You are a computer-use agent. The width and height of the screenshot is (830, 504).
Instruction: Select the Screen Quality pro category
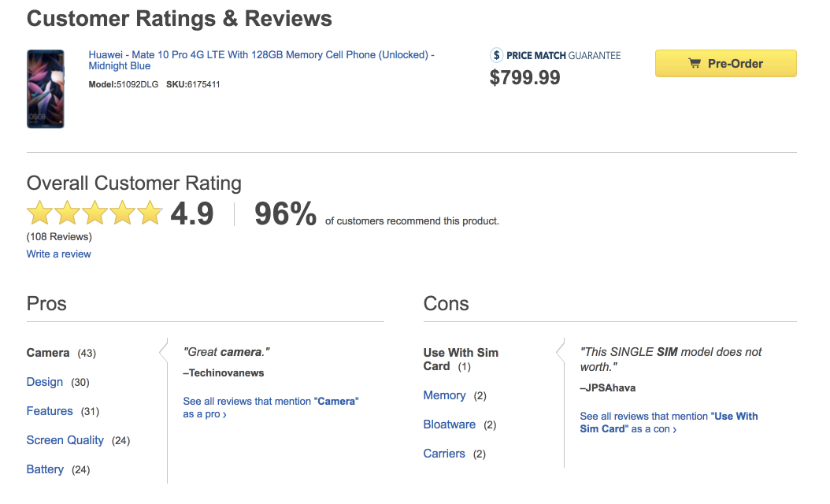(65, 440)
